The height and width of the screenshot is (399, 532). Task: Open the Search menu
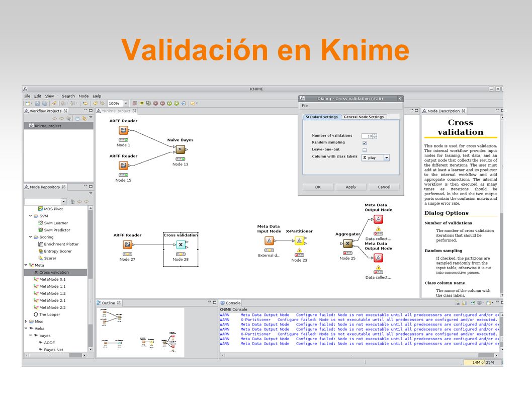[68, 96]
